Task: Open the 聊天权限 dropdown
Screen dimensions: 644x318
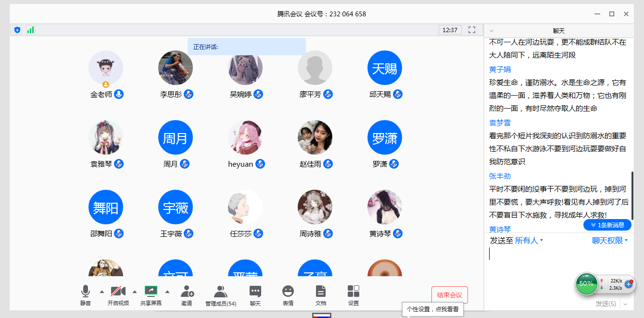Action: 610,240
